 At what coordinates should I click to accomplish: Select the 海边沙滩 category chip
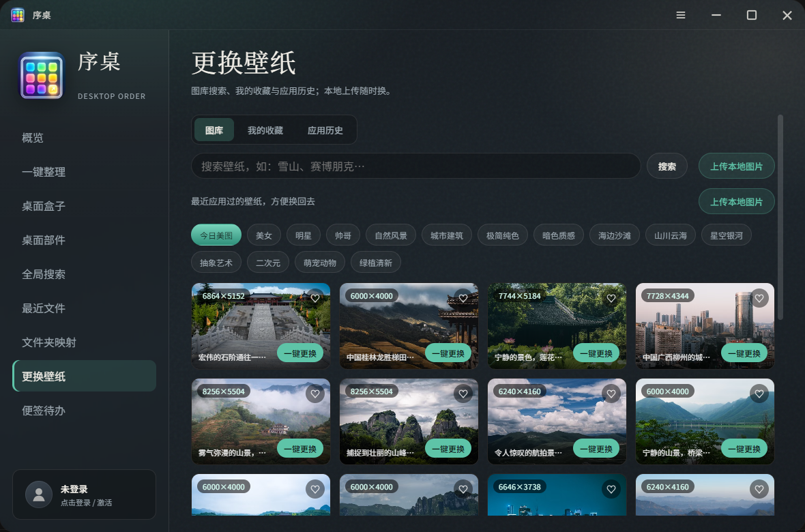click(x=615, y=235)
